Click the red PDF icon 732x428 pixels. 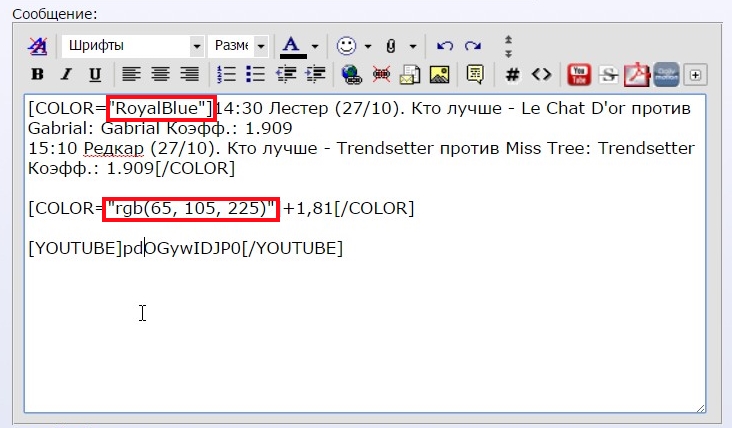(637, 74)
